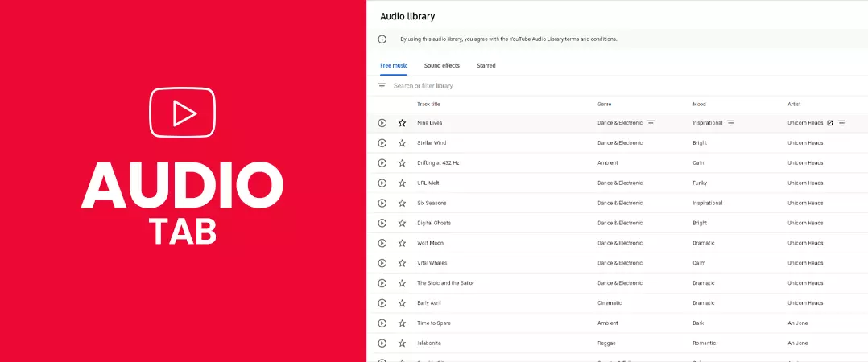The height and width of the screenshot is (362, 868).
Task: Select Wolf Moon track title
Action: pos(430,243)
